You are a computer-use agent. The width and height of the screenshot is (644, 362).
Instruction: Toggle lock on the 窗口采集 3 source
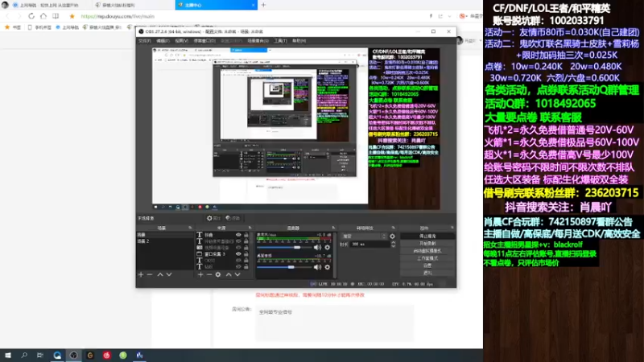click(x=246, y=254)
